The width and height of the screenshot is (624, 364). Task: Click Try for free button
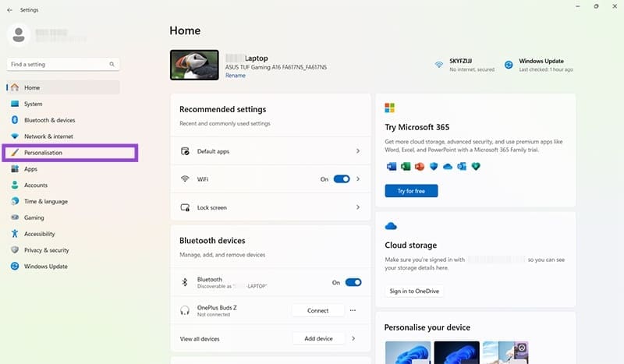click(411, 191)
